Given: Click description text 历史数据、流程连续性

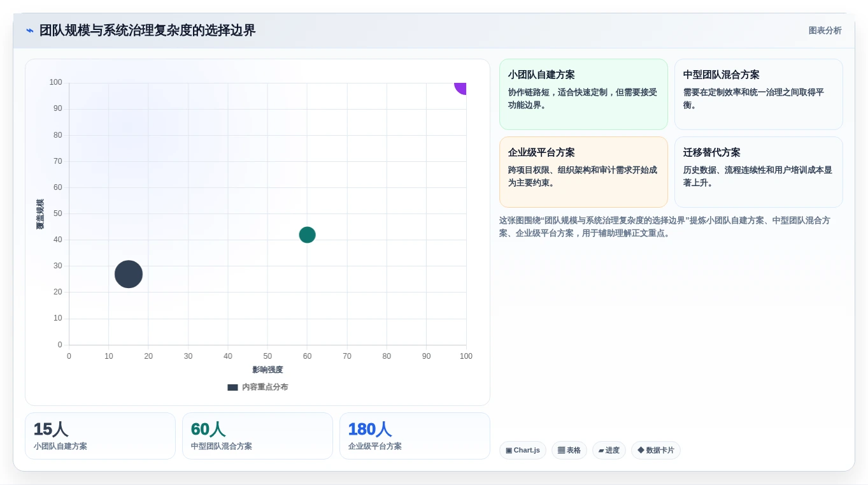Looking at the screenshot, I should coord(758,177).
